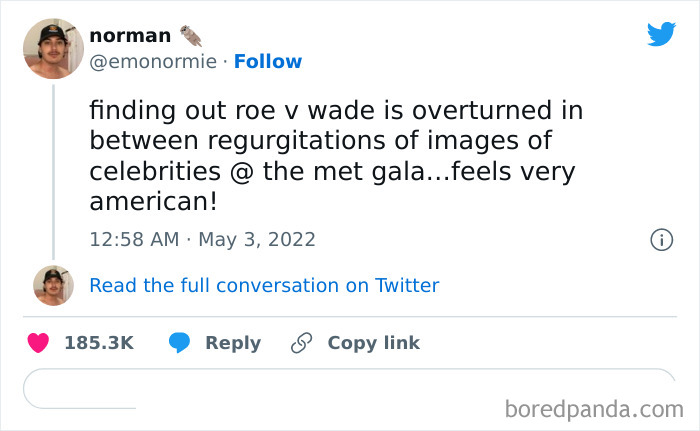Click the empty rounded box below actions
The image size is (700, 431).
click(x=350, y=388)
